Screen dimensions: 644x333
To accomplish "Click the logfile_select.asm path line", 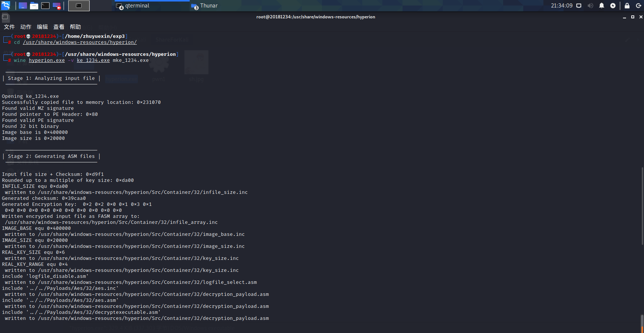I will [131, 282].
